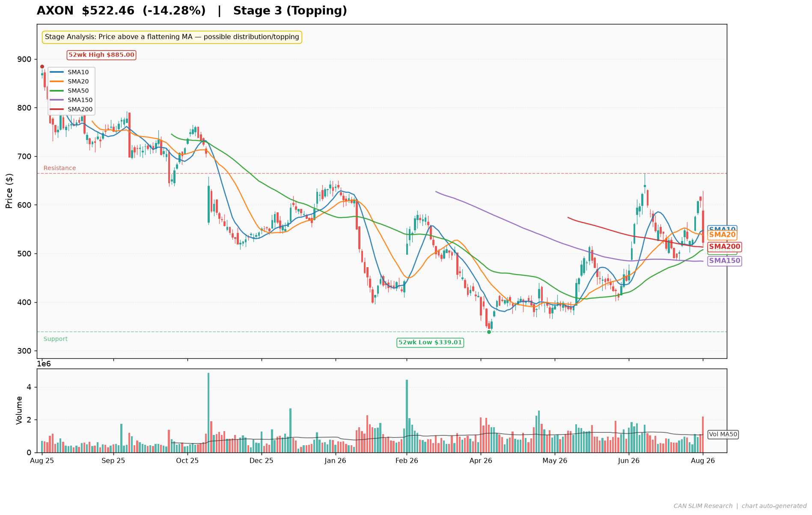Select the SMA200 entry in the legend

coord(71,110)
